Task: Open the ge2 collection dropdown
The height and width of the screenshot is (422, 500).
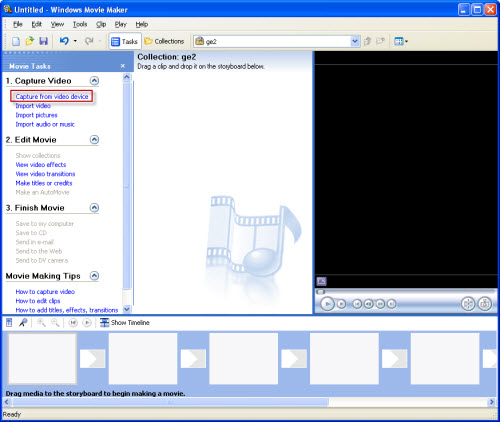Action: pos(355,41)
